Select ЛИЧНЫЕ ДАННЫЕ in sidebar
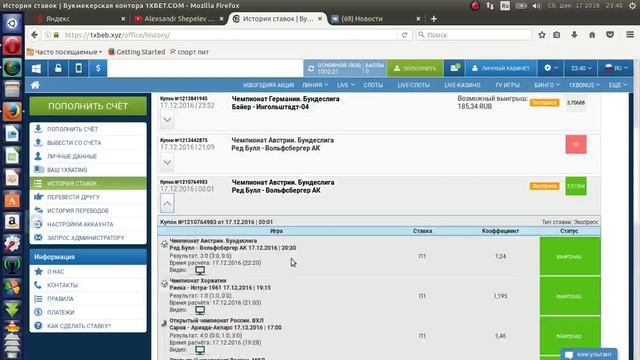The width and height of the screenshot is (640, 360). [88, 156]
